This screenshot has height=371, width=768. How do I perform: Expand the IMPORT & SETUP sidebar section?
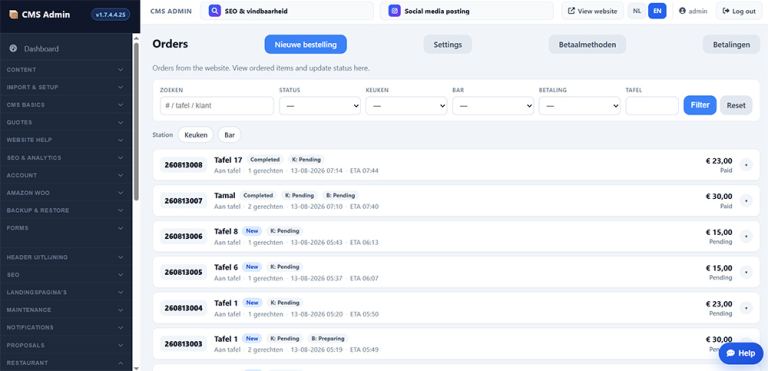[66, 87]
